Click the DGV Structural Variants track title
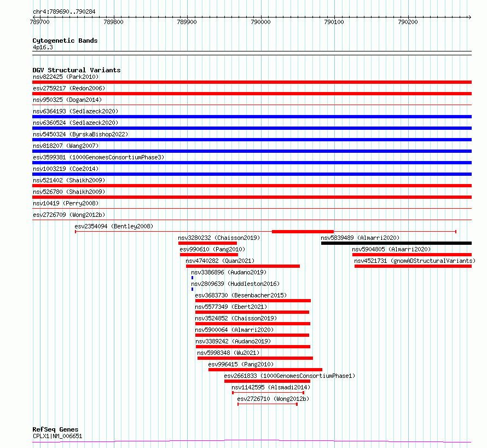Image resolution: width=487 pixels, height=448 pixels. click(x=77, y=70)
